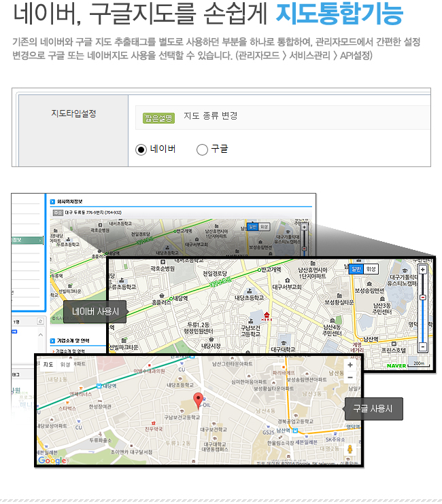
Task: Click the 네이버 사용시 callout label
Action: point(95,312)
